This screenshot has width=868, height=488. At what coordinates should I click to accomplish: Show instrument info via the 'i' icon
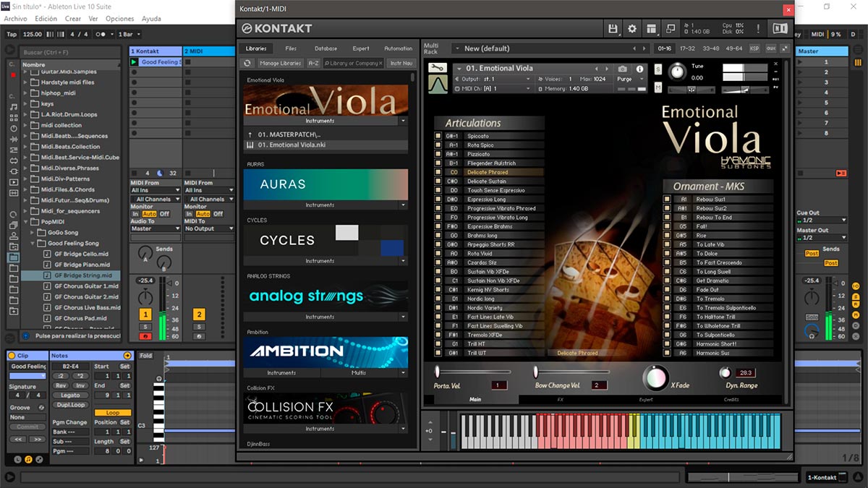point(639,69)
